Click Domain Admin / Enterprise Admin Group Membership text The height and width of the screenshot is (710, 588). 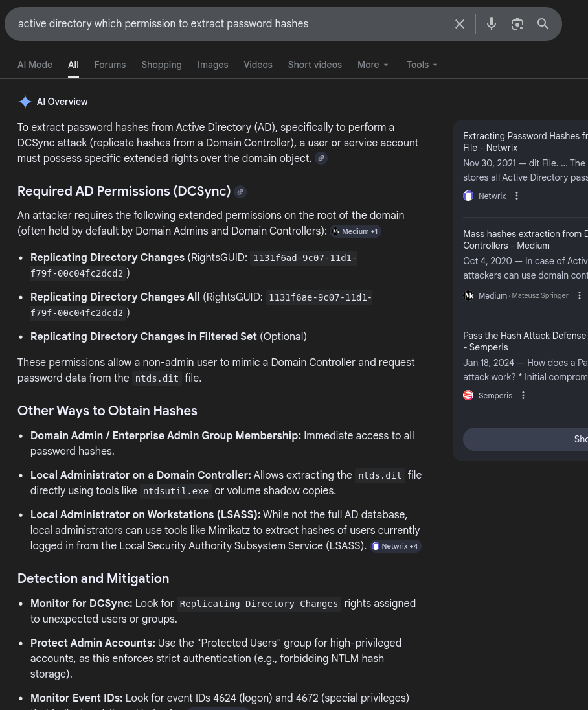pos(166,435)
